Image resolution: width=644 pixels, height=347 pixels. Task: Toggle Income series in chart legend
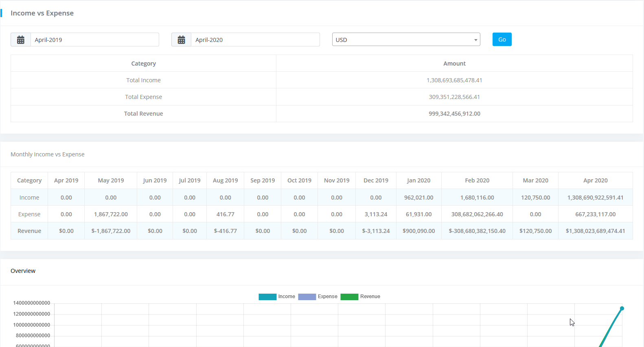(x=287, y=296)
